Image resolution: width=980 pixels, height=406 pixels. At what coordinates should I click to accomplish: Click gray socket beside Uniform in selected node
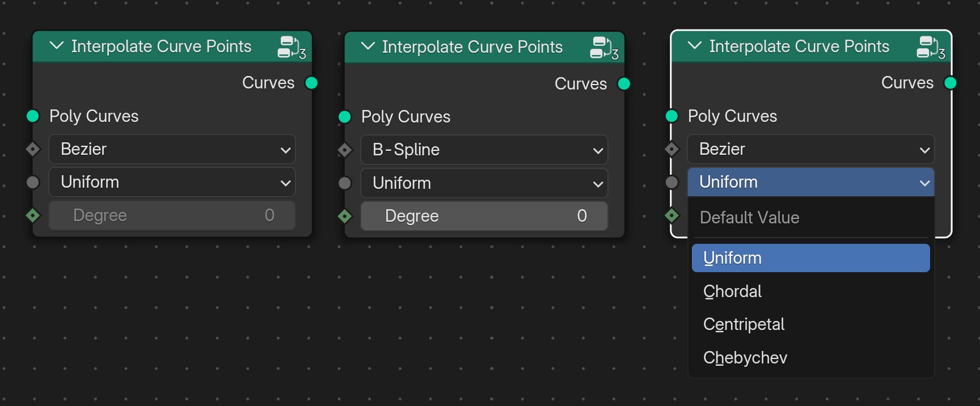click(671, 182)
